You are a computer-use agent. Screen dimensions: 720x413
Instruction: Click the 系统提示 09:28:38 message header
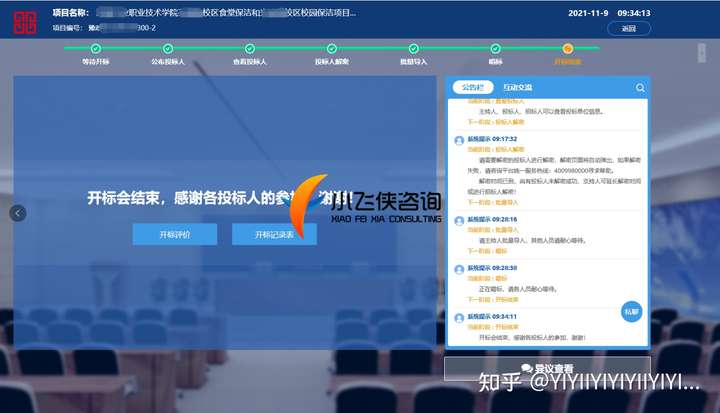click(x=492, y=268)
